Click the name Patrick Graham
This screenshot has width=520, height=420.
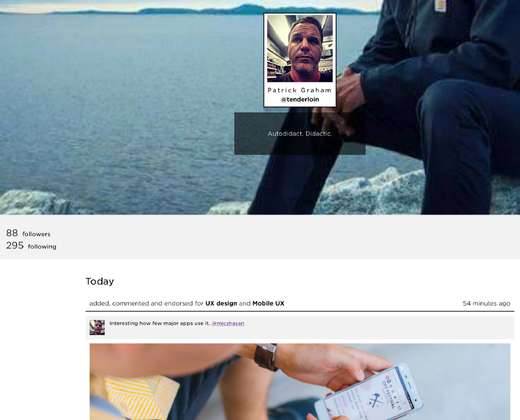tap(300, 90)
